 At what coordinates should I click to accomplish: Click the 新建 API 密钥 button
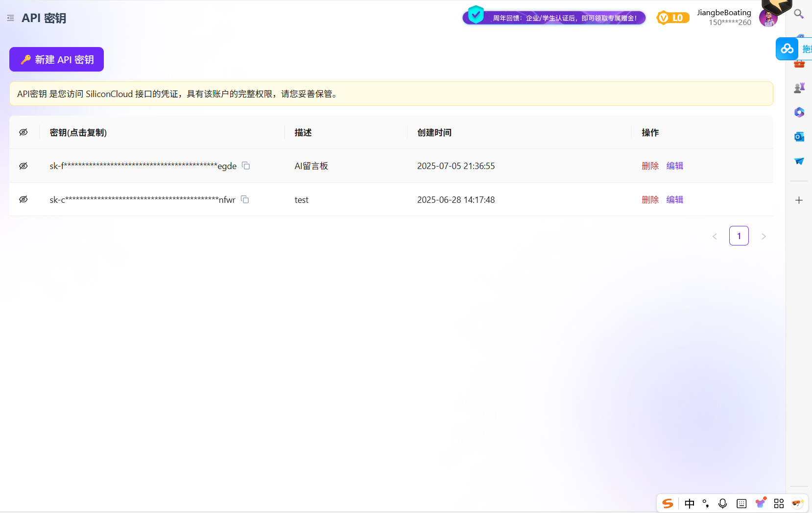pyautogui.click(x=56, y=59)
